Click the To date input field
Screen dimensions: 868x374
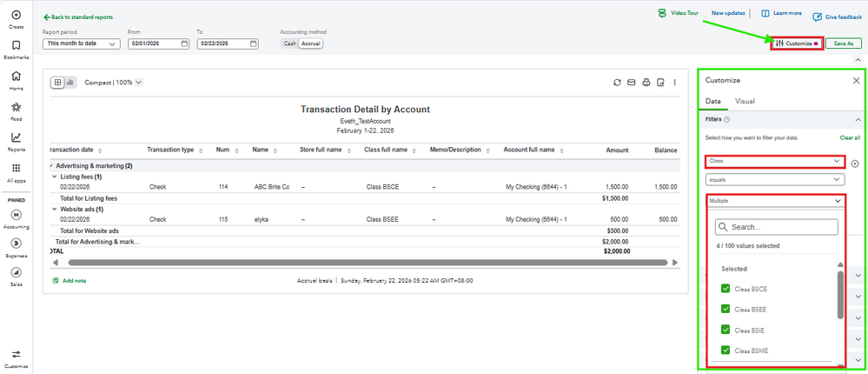pyautogui.click(x=228, y=43)
